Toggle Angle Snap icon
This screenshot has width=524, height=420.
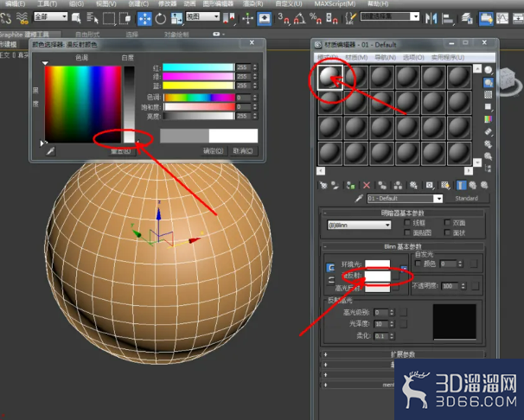pyautogui.click(x=299, y=19)
